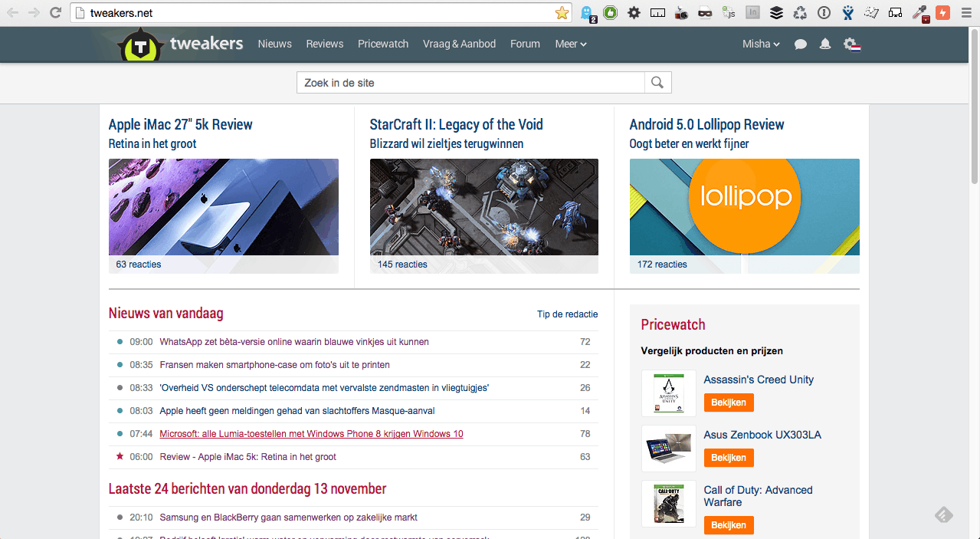
Task: Click the browser forward arrow
Action: tap(34, 12)
